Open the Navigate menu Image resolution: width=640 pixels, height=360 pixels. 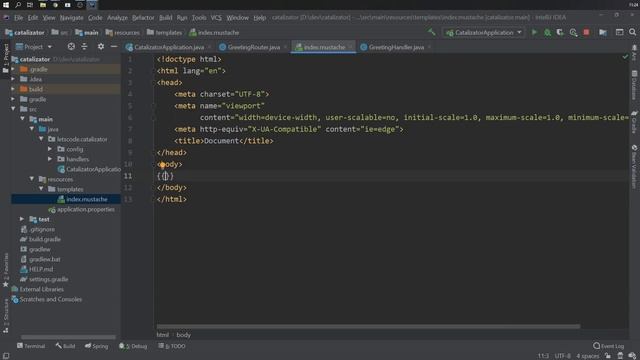71,18
